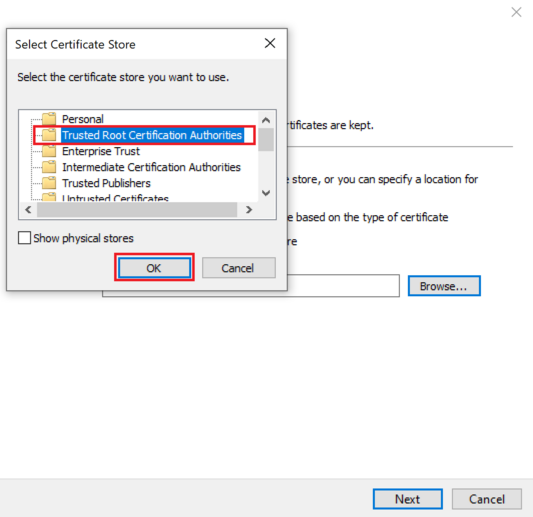Image resolution: width=533 pixels, height=517 pixels.
Task: Click the Personal store folder icon
Action: 49,119
